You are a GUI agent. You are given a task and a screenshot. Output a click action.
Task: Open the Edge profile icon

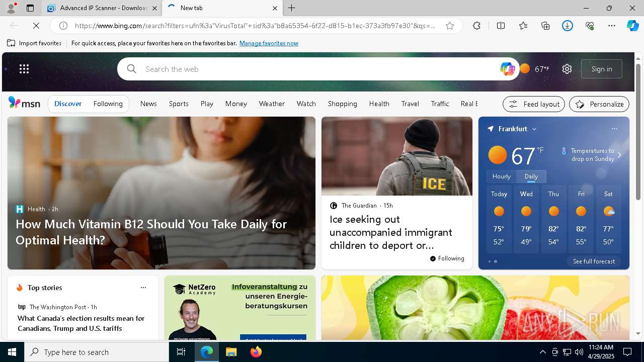tap(11, 8)
